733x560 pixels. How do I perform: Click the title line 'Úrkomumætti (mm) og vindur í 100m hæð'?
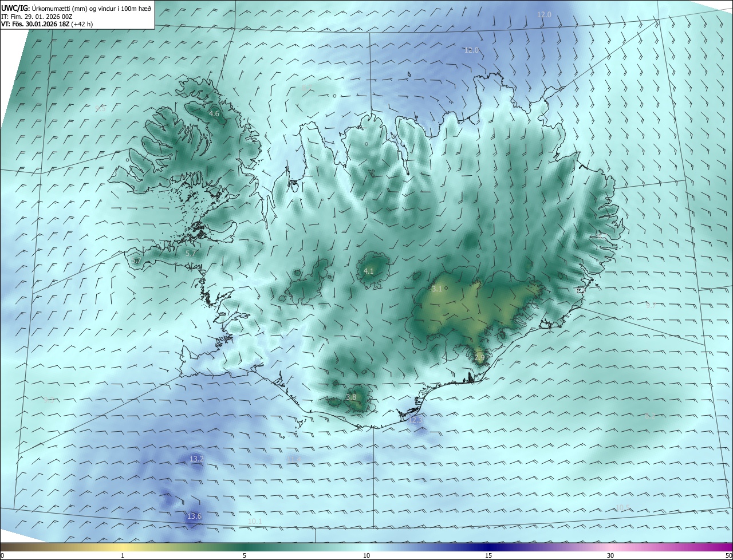pos(92,8)
